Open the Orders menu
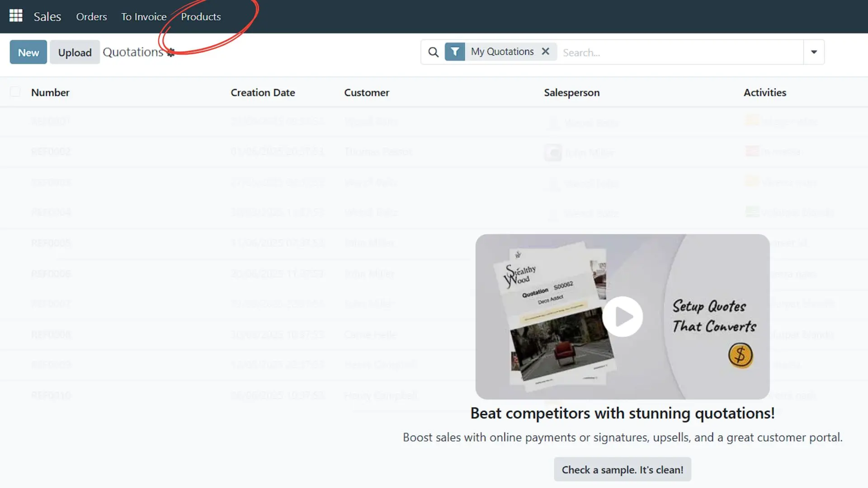The width and height of the screenshot is (868, 488). [x=91, y=17]
